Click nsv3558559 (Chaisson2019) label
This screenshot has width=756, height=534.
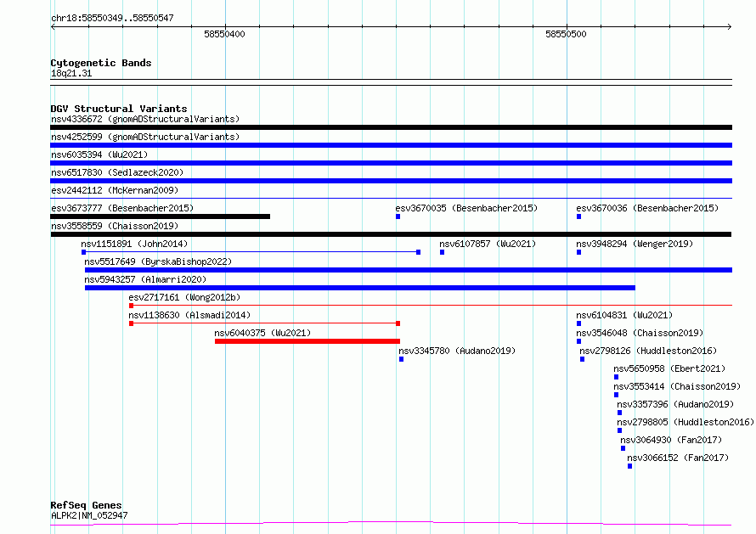coord(115,226)
